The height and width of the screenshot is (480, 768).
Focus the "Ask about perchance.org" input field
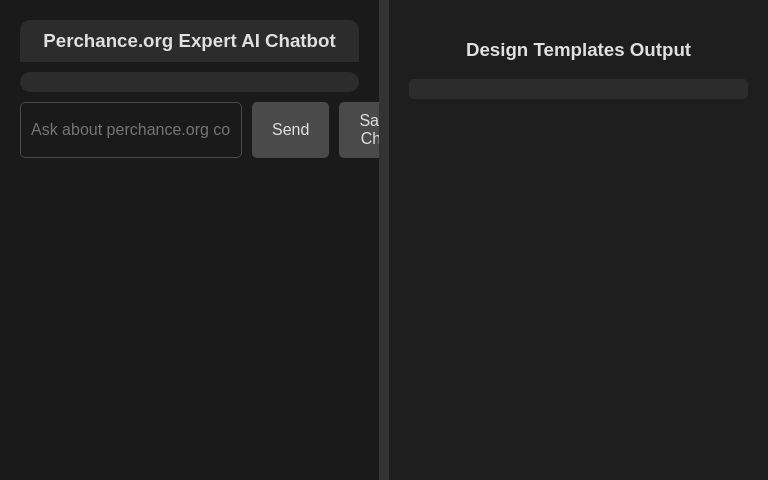131,130
